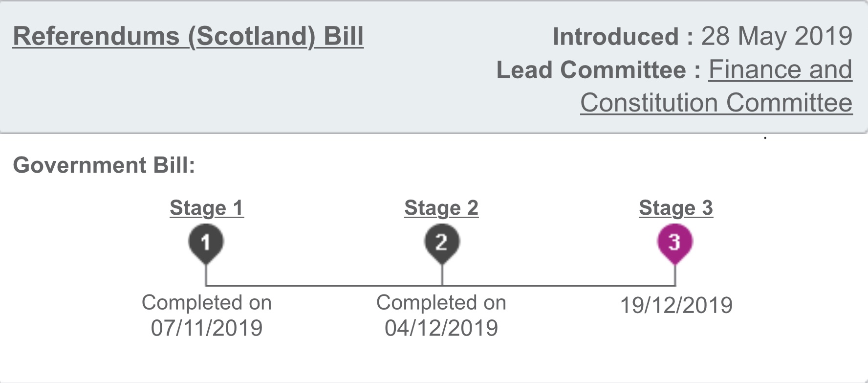Image resolution: width=868 pixels, height=383 pixels.
Task: View the Stage 3 heading link
Action: coord(676,208)
